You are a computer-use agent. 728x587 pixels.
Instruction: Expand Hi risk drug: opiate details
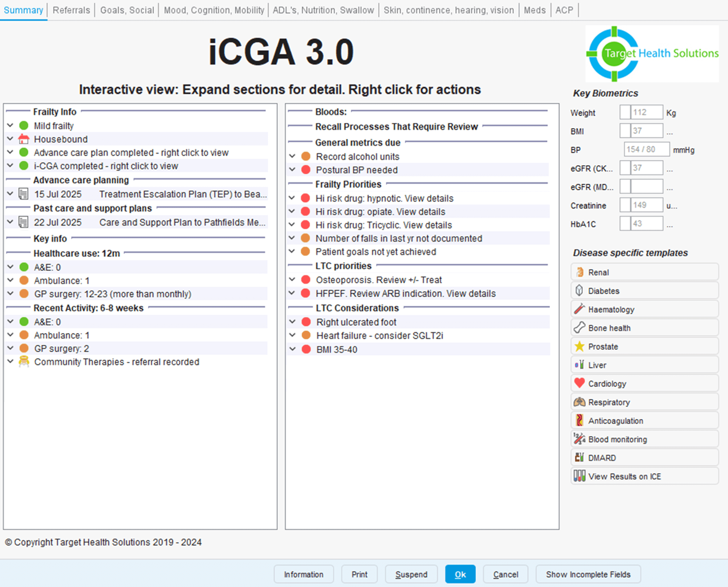coord(292,211)
